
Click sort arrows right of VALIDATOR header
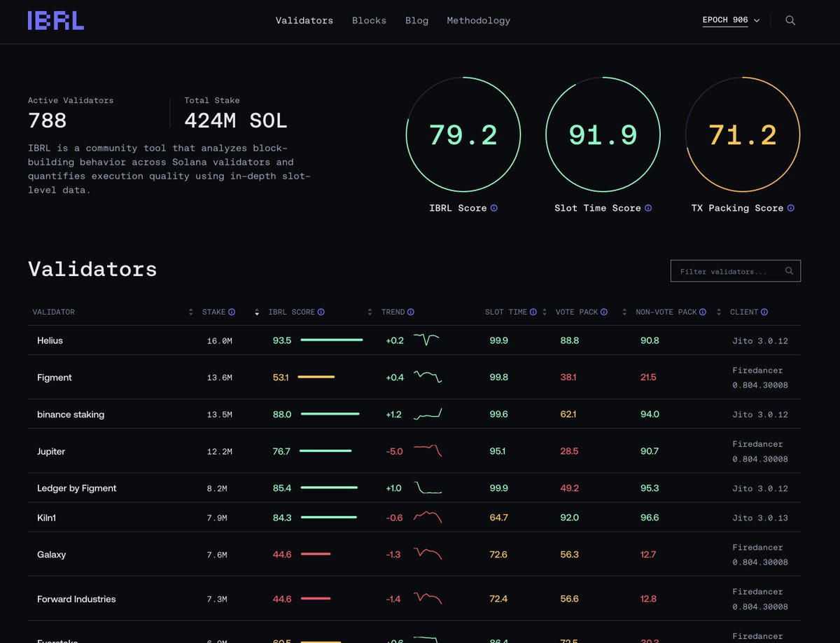(x=191, y=312)
